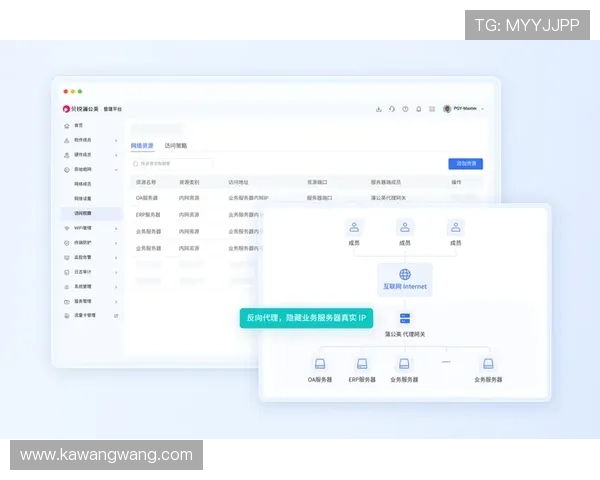600x480 pixels.
Task: Click the 监控告警 sidebar icon
Action: point(67,258)
